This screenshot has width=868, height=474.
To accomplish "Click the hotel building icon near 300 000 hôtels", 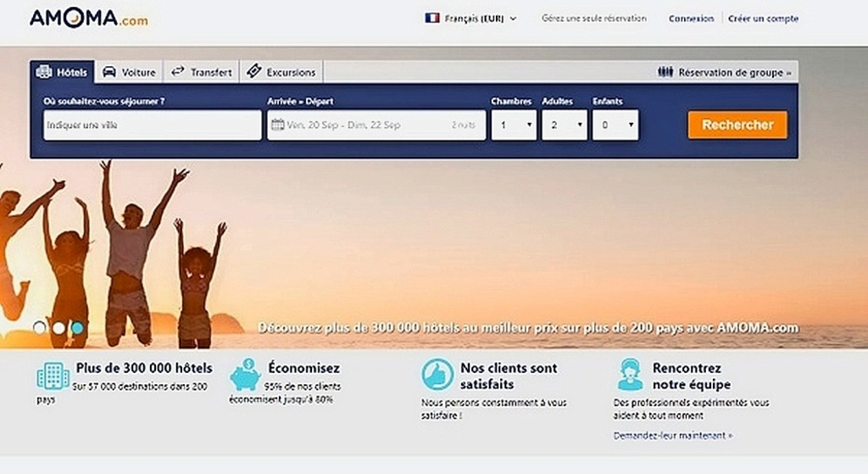I will pyautogui.click(x=53, y=375).
